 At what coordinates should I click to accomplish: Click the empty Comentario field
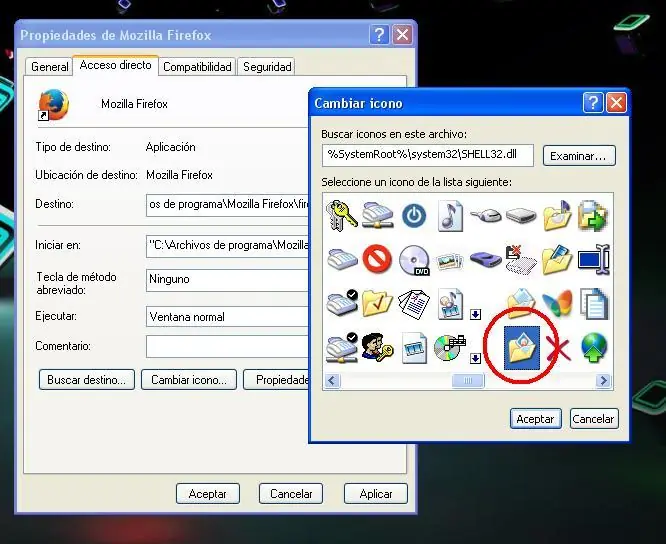pos(227,347)
